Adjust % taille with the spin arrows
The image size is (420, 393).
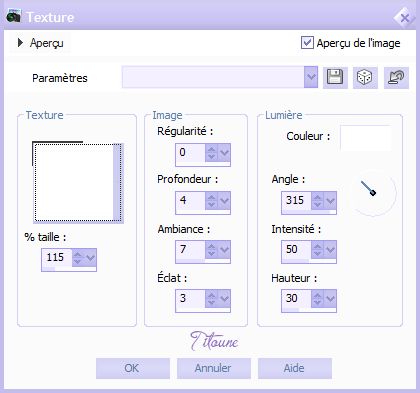click(x=77, y=257)
